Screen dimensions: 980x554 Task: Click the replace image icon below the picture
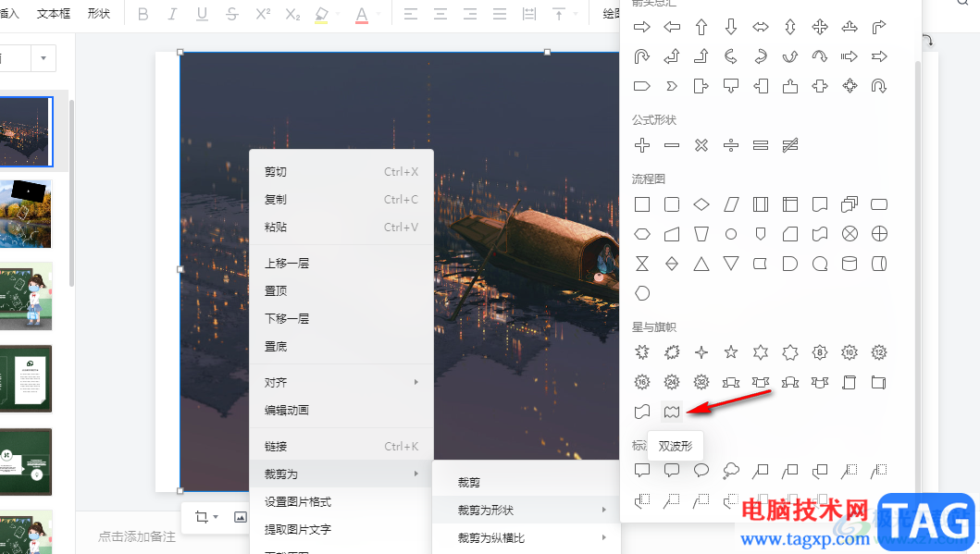[x=241, y=516]
